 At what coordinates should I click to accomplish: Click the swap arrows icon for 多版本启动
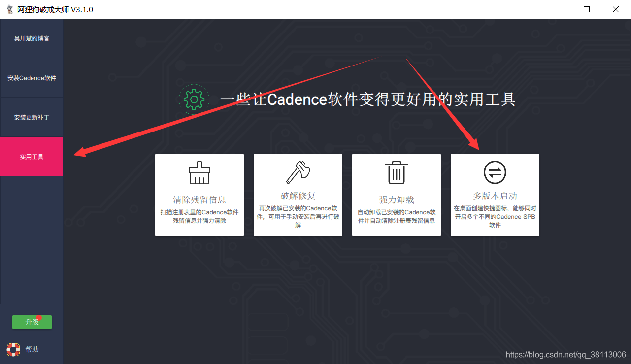495,172
